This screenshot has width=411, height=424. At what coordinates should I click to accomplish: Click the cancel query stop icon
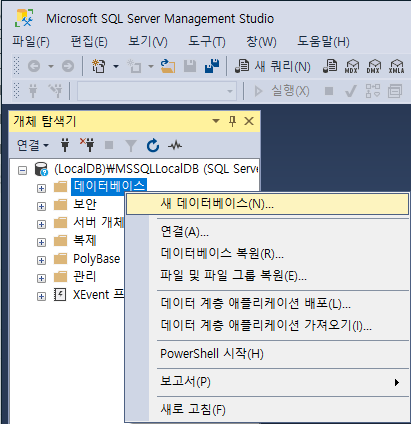[x=329, y=91]
